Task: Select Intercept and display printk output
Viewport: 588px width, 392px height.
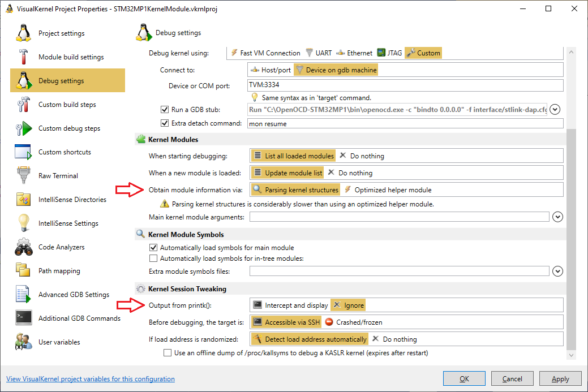Action: (x=291, y=305)
